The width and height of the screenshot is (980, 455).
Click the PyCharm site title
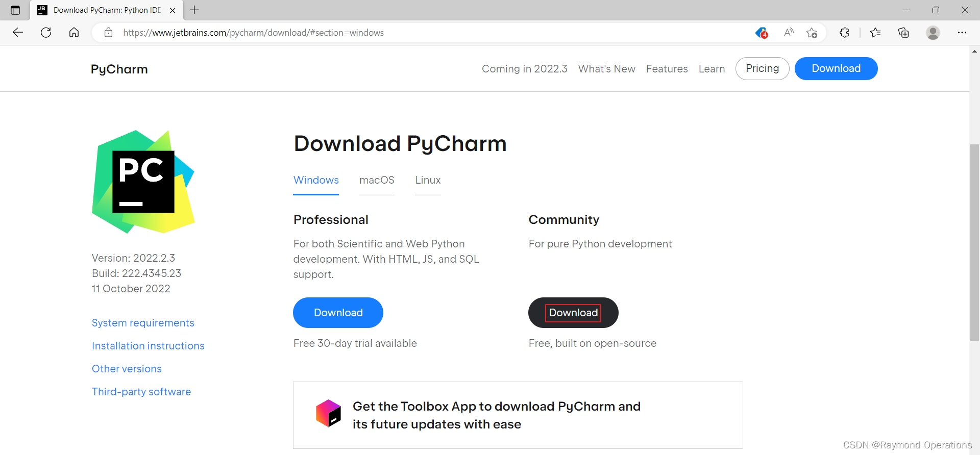(x=119, y=69)
